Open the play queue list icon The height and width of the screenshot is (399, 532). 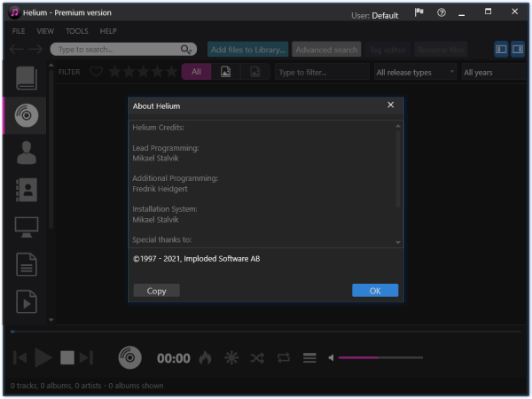click(x=309, y=357)
